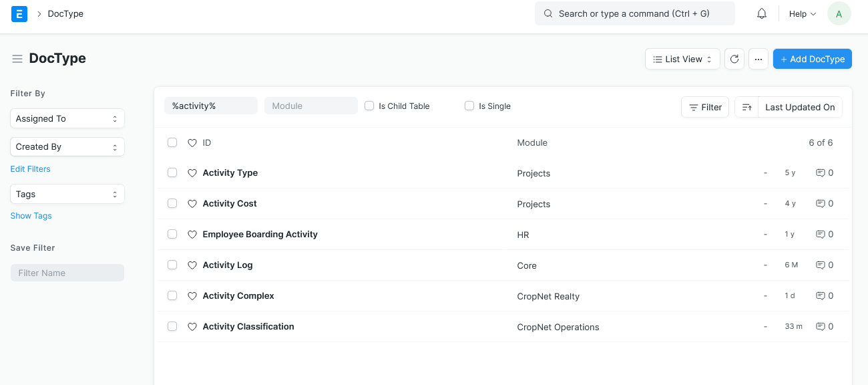The height and width of the screenshot is (385, 868).
Task: Click the CropNet Operations module cell
Action: coord(558,327)
